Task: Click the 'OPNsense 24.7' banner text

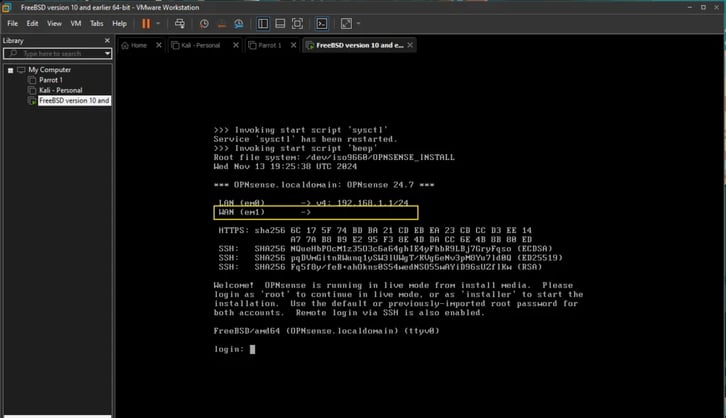Action: tap(380, 185)
